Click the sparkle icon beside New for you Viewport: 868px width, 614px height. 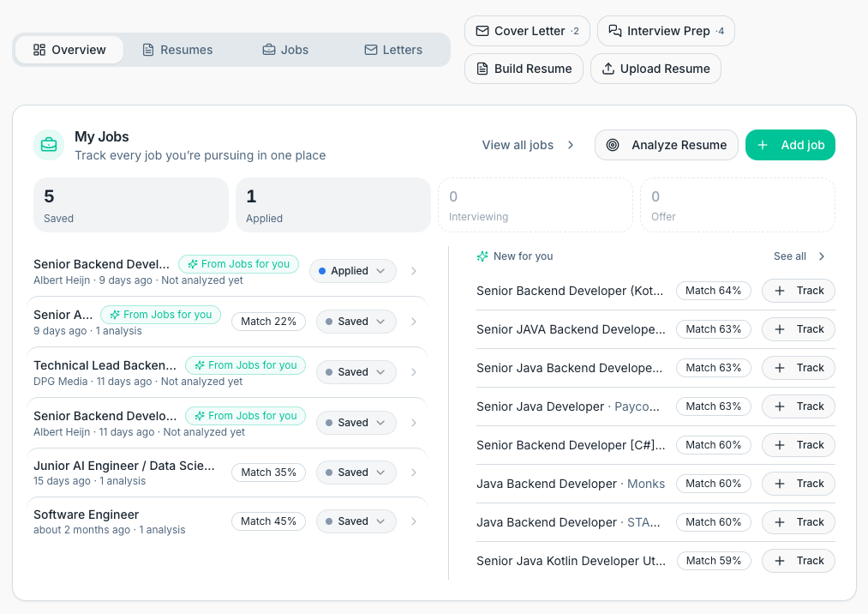coord(482,256)
